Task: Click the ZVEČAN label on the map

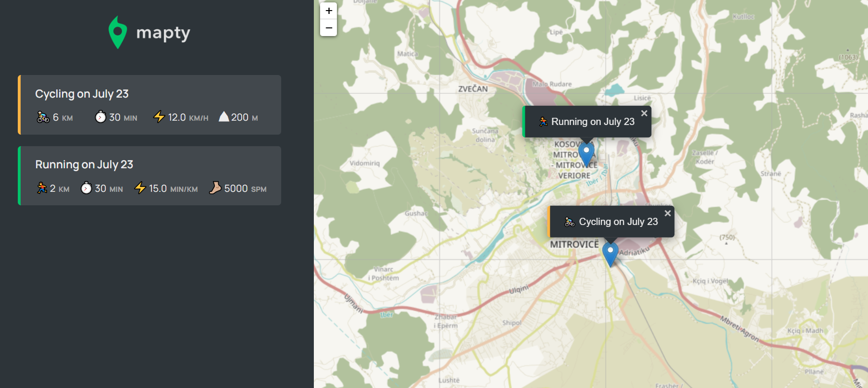Action: point(472,89)
